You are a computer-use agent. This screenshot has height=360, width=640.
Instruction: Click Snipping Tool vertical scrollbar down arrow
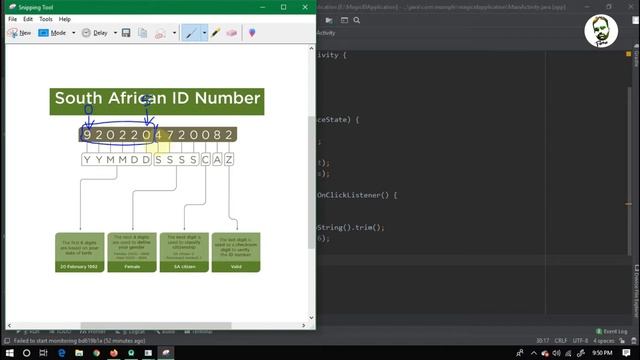311,318
